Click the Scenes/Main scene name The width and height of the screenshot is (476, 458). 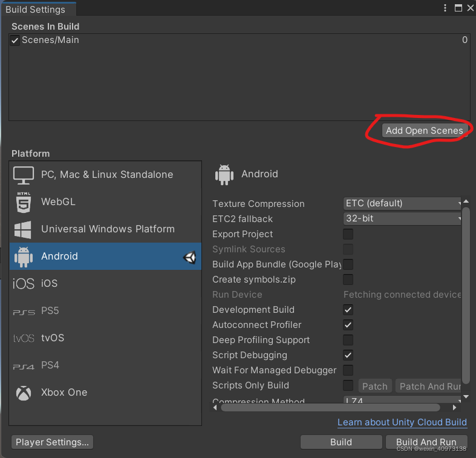[x=50, y=40]
